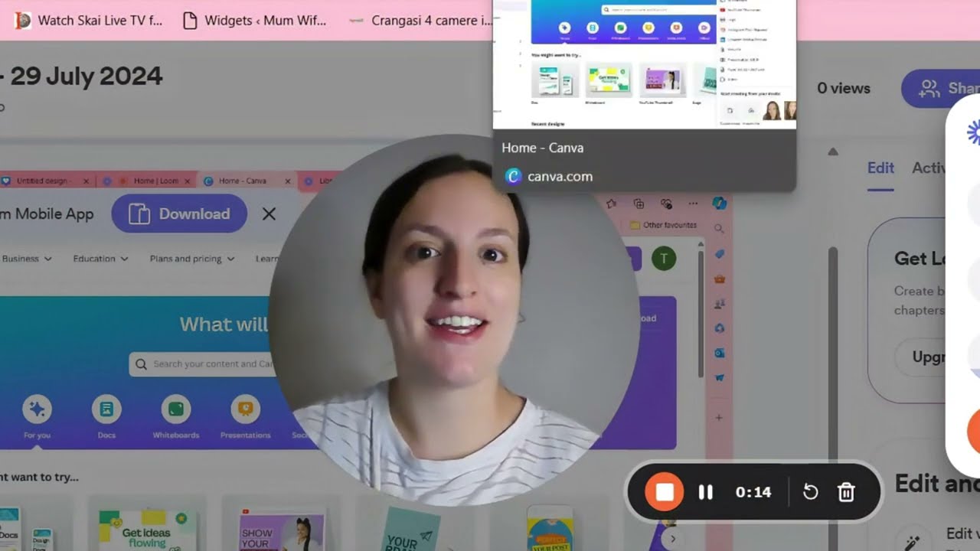Screen dimensions: 980x551
Task: Dismiss the Mobile App download banner
Action: pyautogui.click(x=269, y=214)
